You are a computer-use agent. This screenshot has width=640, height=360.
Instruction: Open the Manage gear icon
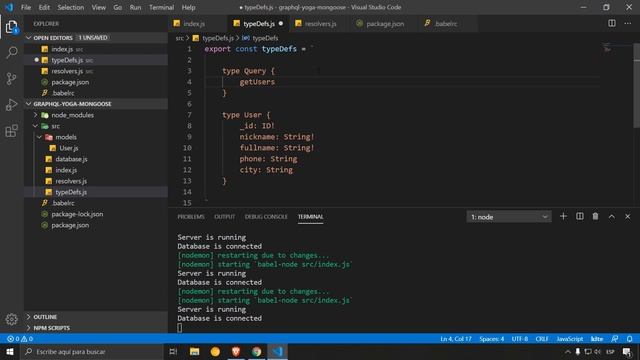11,319
